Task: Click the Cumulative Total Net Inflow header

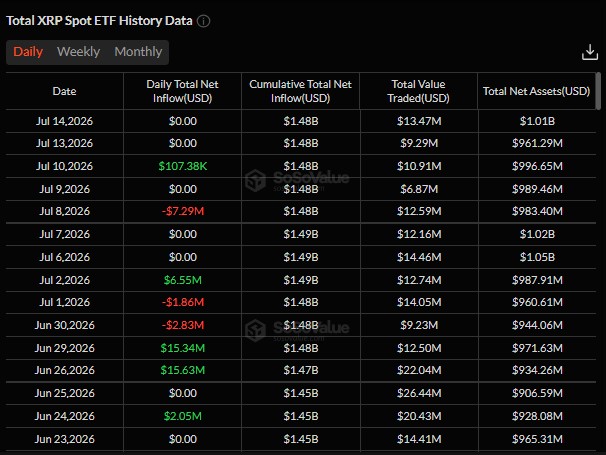Action: pyautogui.click(x=300, y=91)
